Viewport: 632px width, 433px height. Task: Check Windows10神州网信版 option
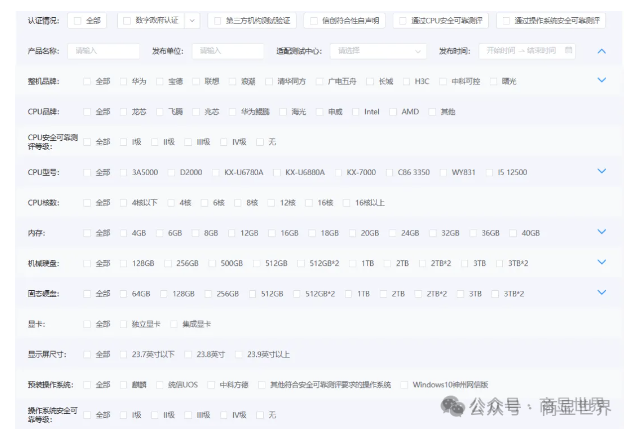[x=404, y=385]
